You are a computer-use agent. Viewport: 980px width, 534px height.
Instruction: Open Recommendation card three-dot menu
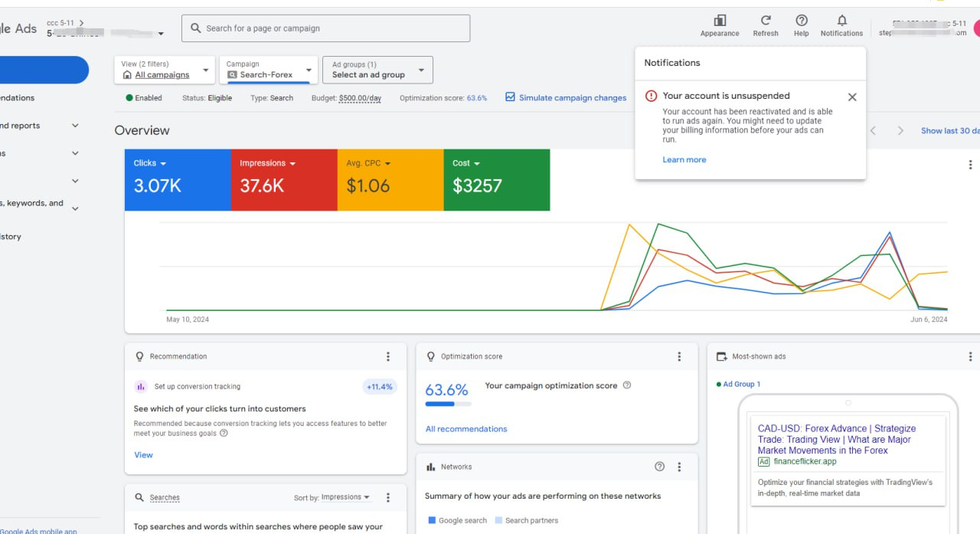pos(388,357)
